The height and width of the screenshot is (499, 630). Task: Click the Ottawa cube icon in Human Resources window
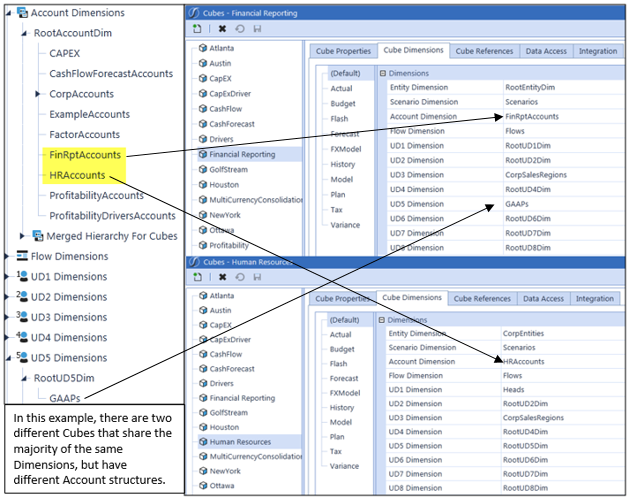click(x=203, y=485)
